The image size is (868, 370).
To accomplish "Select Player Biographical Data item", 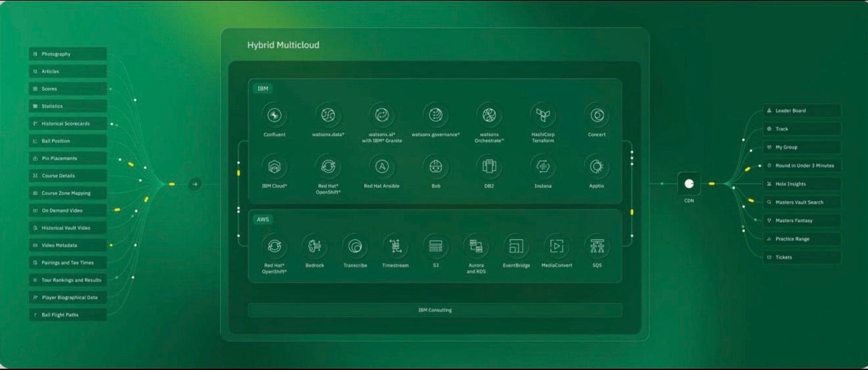I will [x=68, y=297].
